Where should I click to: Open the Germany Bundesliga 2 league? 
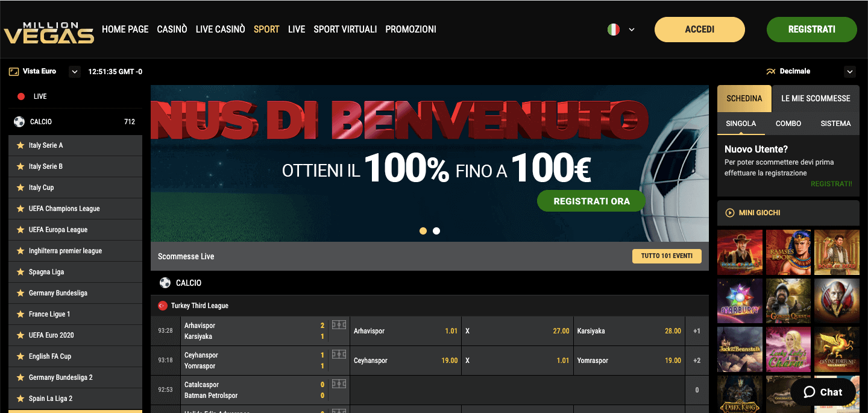[x=75, y=377]
